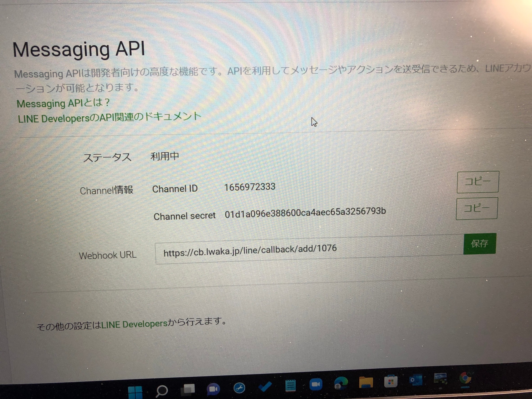Open the Photos app icon
The image size is (532, 399).
(440, 378)
